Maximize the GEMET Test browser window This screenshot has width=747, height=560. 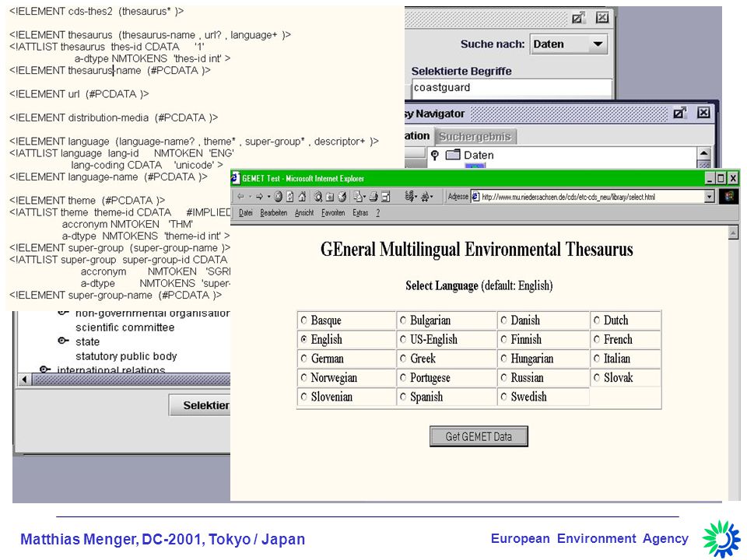[721, 179]
